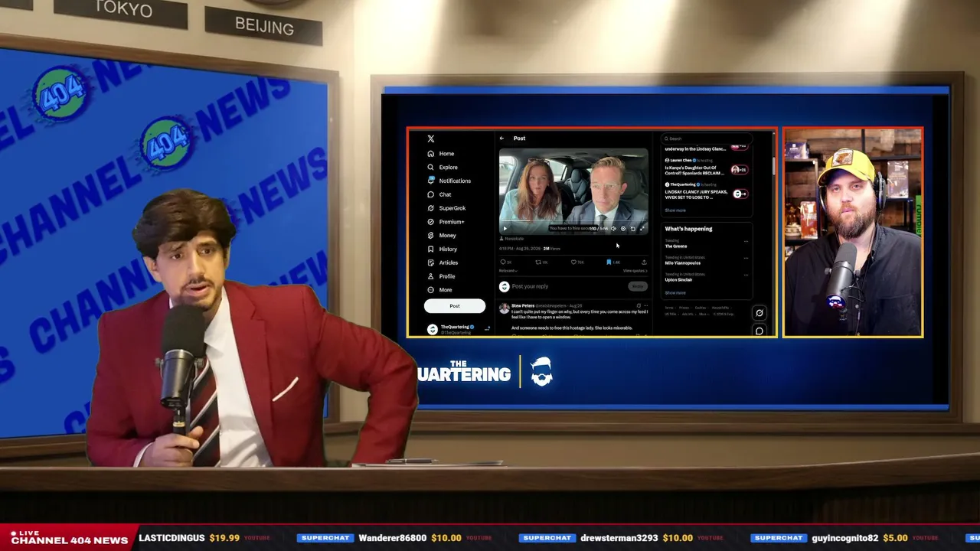Click the Profile person icon
Viewport: 980px width, 551px height.
431,276
